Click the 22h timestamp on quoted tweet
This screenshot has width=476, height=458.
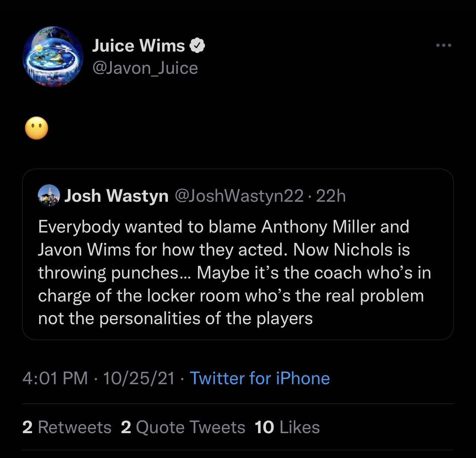[331, 196]
